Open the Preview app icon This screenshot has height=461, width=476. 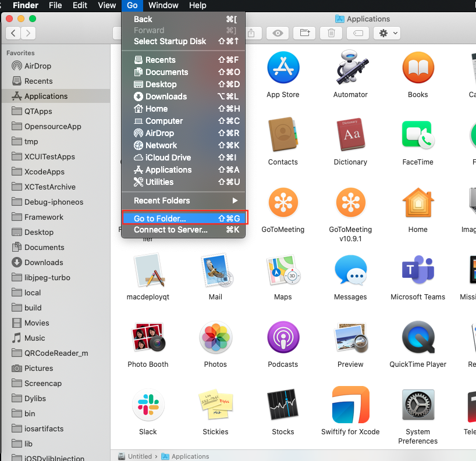tap(351, 337)
